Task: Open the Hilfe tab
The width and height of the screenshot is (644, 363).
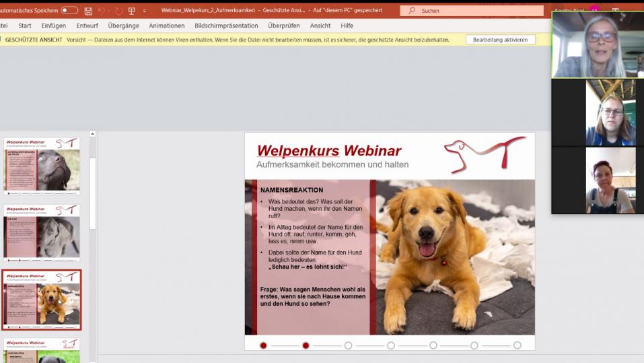Action: click(347, 26)
